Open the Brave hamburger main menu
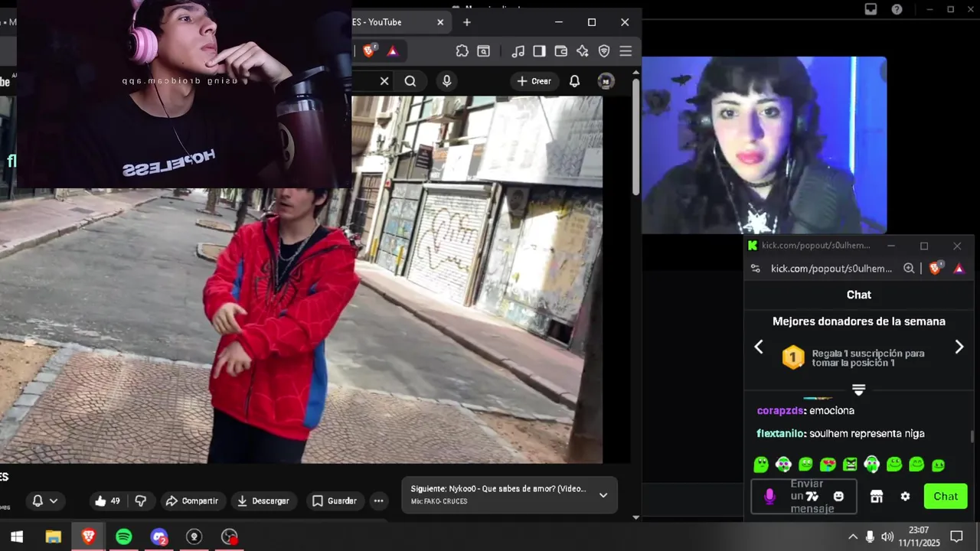Viewport: 980px width, 551px height. tap(626, 51)
